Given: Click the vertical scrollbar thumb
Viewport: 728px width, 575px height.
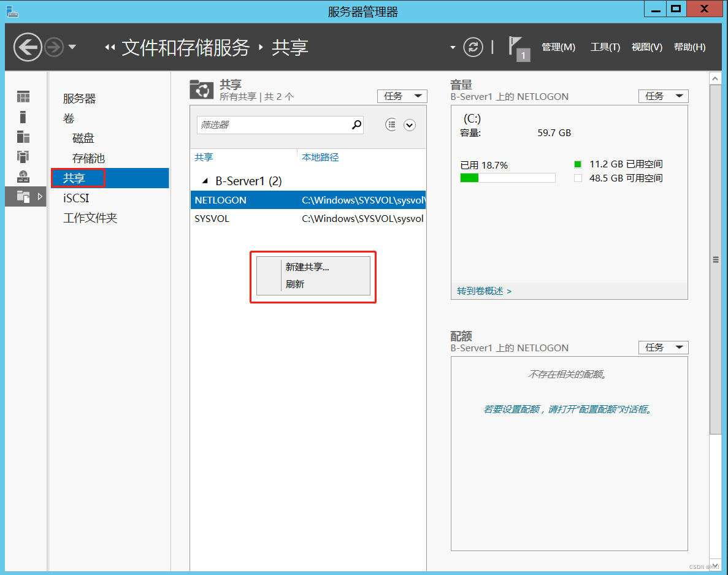Looking at the screenshot, I should point(716,259).
